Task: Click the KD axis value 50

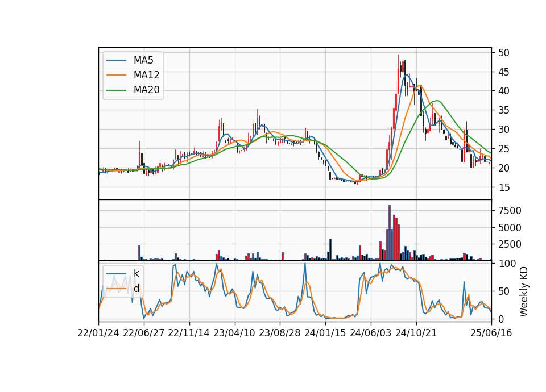Action: click(503, 291)
